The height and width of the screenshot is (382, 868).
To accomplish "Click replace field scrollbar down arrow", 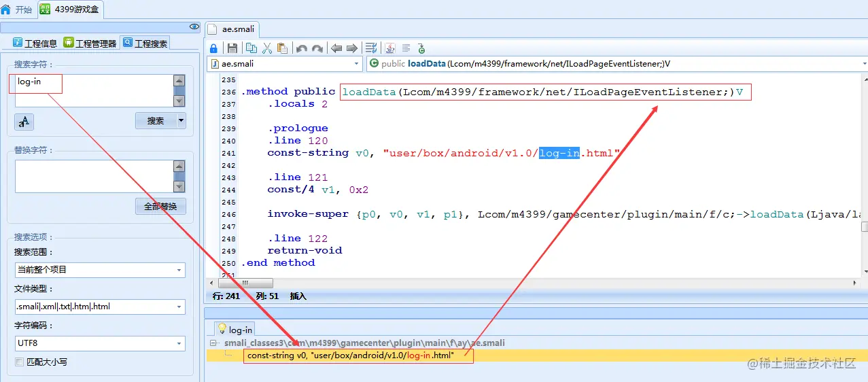I will pos(179,187).
